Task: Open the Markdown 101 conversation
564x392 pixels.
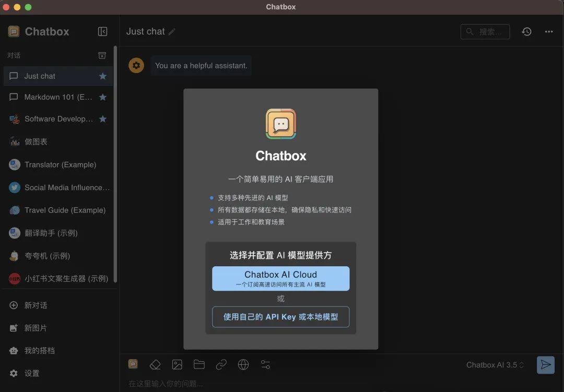Action: [x=58, y=97]
